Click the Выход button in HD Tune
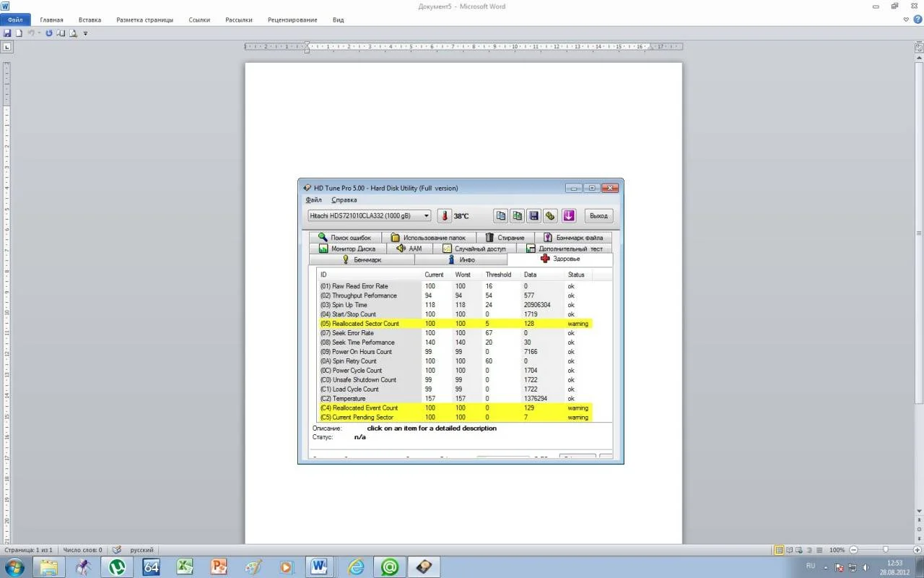 598,215
